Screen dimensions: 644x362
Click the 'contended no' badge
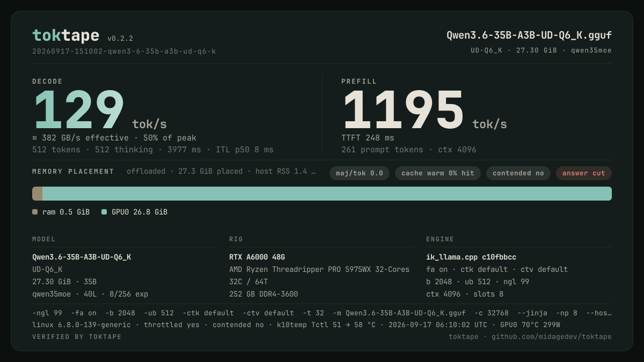(518, 173)
